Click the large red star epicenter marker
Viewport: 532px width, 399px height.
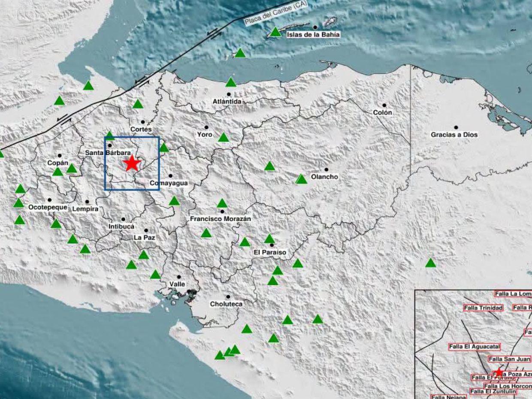coord(132,163)
